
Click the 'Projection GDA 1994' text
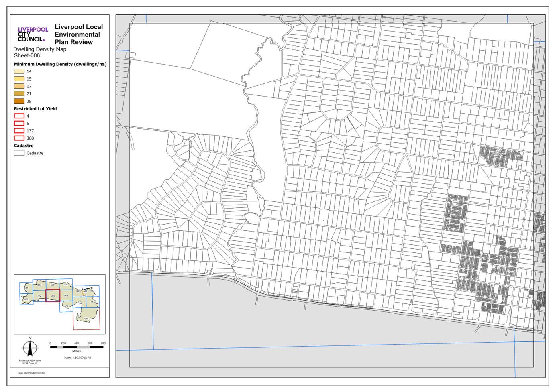tap(30, 360)
